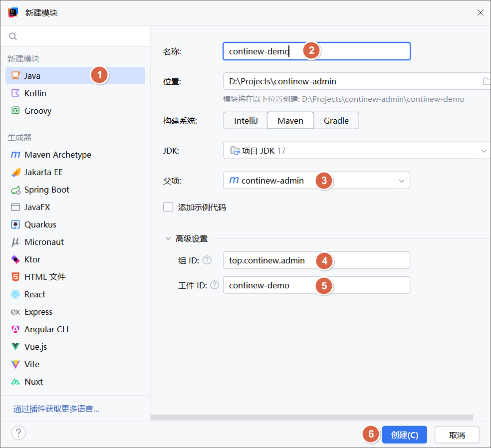Click the 组 ID input field
Viewport: 491px width, 448px height.
316,260
